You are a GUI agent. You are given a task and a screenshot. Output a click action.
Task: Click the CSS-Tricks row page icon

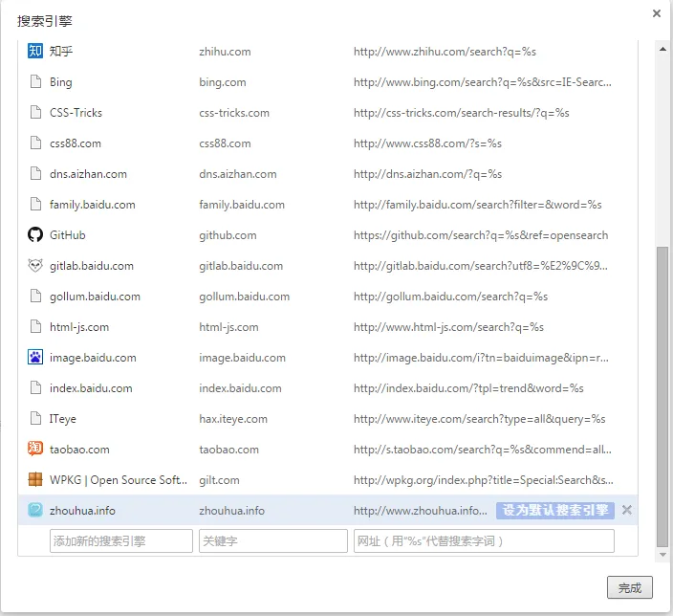tap(35, 112)
